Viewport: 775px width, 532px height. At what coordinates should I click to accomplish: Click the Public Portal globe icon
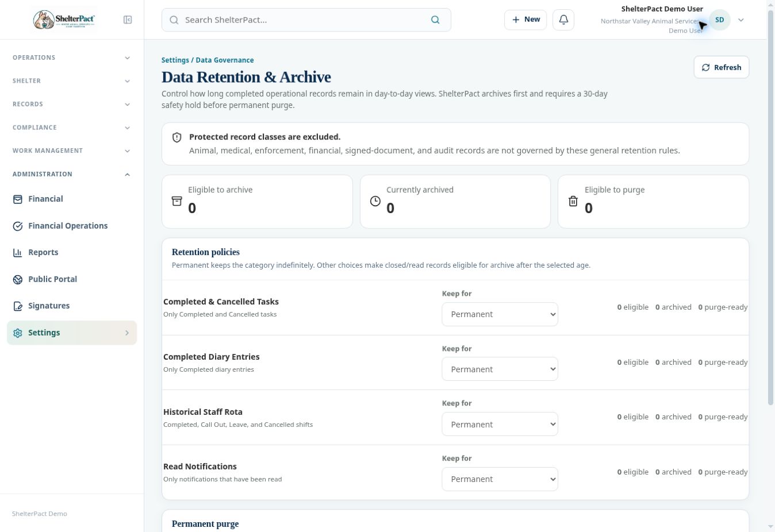[x=18, y=280]
